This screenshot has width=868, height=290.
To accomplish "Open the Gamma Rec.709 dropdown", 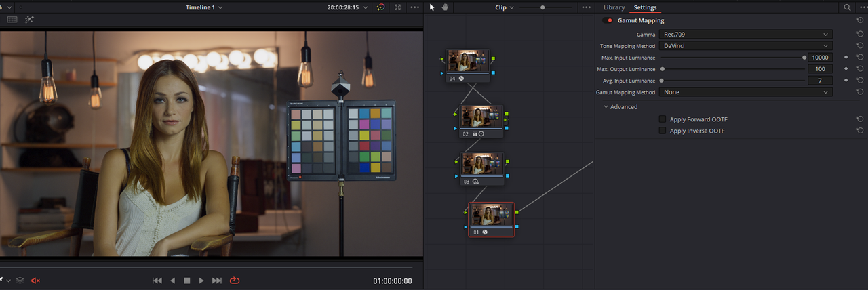I will 746,34.
